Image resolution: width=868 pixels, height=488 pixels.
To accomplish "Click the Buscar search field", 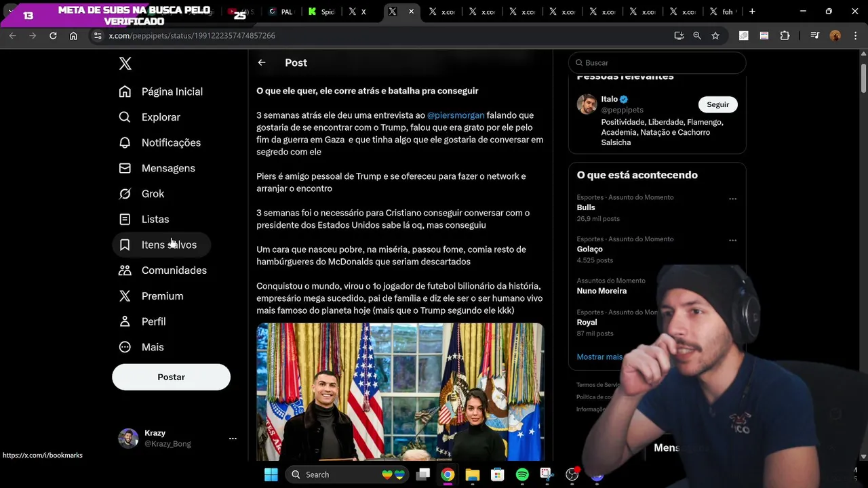I will (657, 63).
